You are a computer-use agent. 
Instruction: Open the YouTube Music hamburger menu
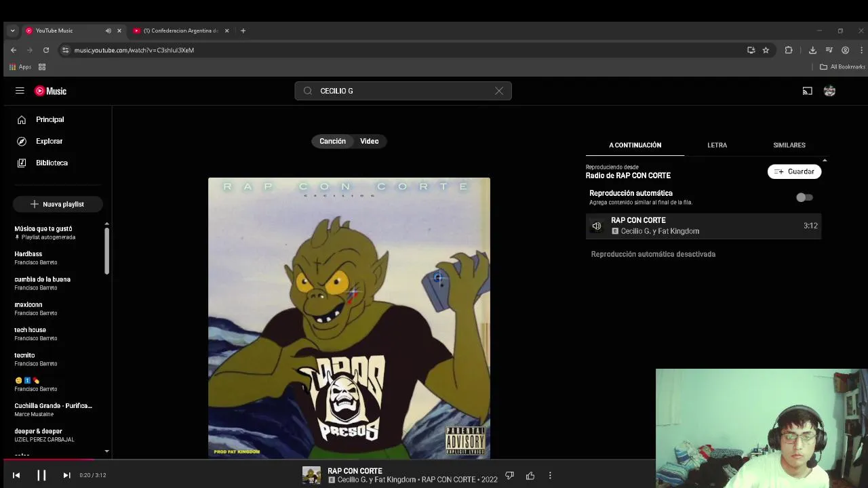pyautogui.click(x=20, y=91)
